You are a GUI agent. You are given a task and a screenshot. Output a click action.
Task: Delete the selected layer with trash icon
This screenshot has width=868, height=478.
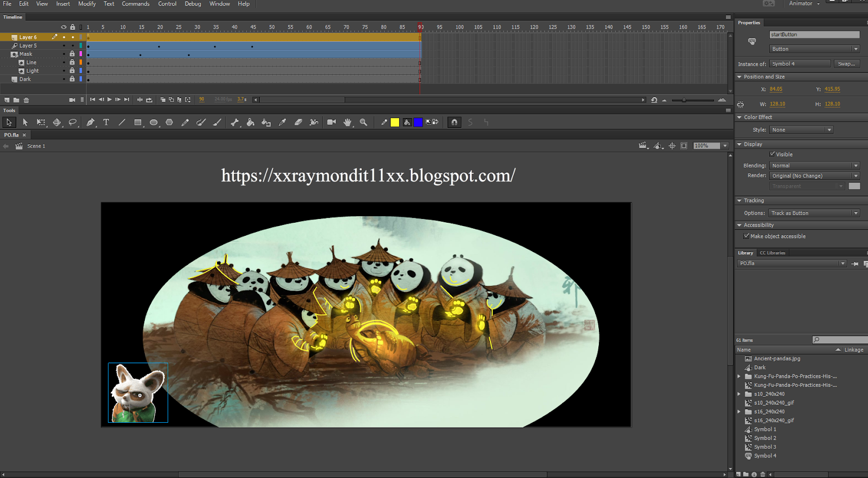(x=26, y=100)
